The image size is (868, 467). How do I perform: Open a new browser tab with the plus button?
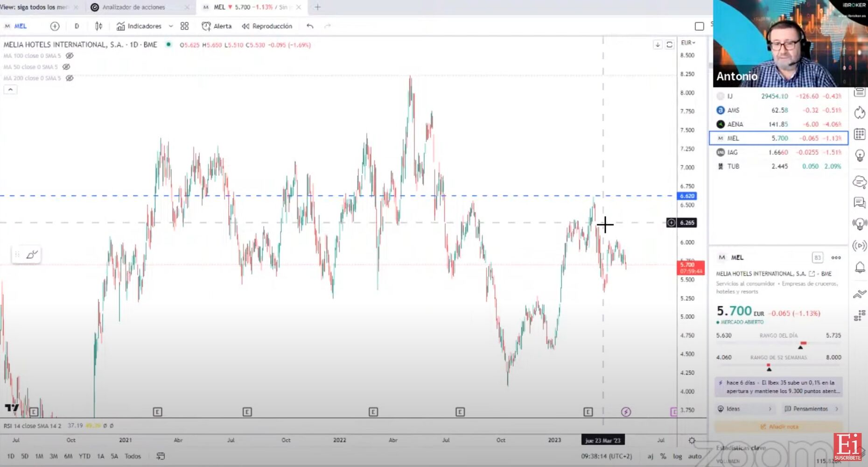click(317, 7)
